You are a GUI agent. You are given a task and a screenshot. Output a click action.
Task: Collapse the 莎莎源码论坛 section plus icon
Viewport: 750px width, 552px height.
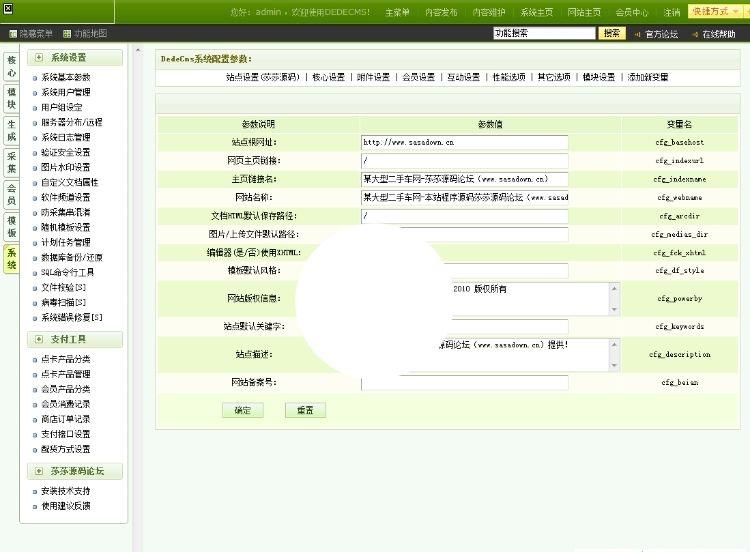(39, 471)
